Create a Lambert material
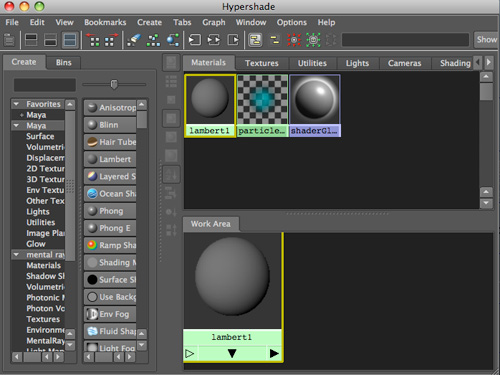500x375 pixels. tap(110, 159)
